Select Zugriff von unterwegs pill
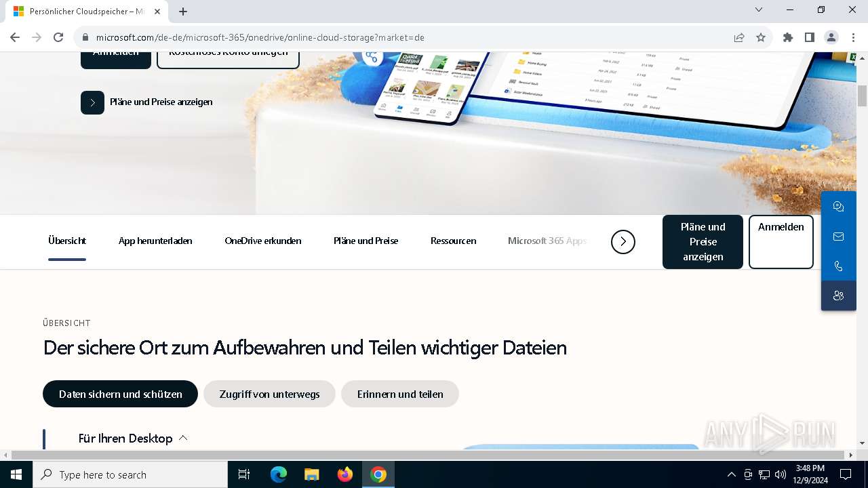The width and height of the screenshot is (868, 488). pyautogui.click(x=269, y=394)
